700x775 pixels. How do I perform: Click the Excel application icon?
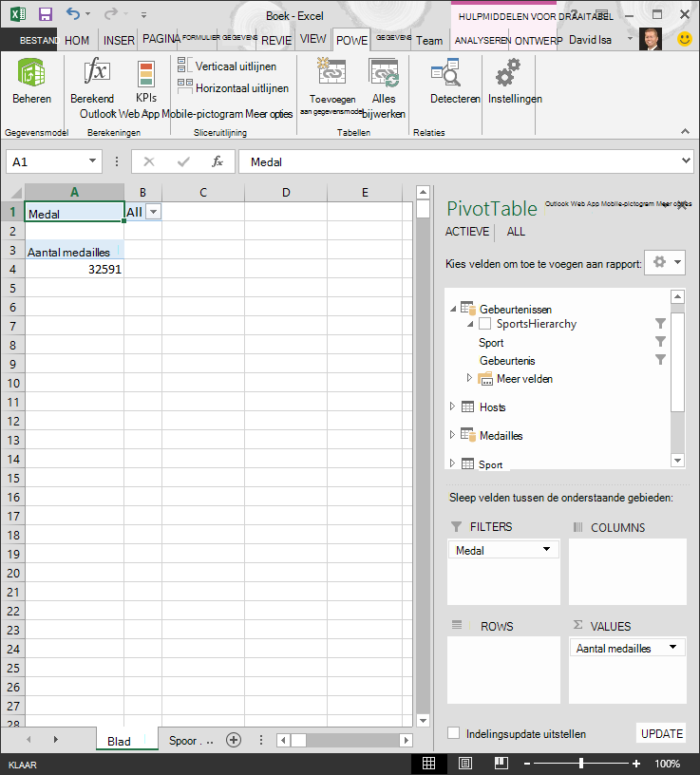18,14
